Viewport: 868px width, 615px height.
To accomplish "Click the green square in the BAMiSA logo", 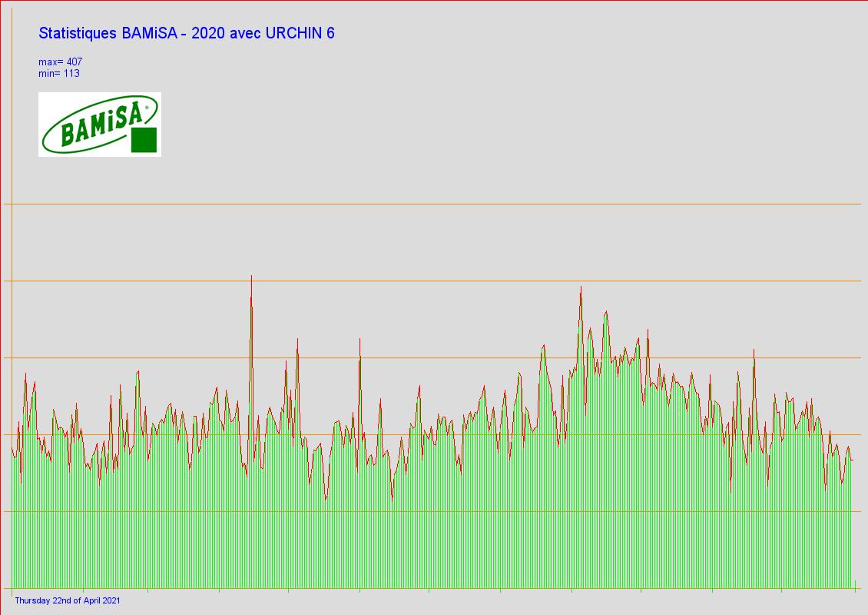I will point(144,140).
